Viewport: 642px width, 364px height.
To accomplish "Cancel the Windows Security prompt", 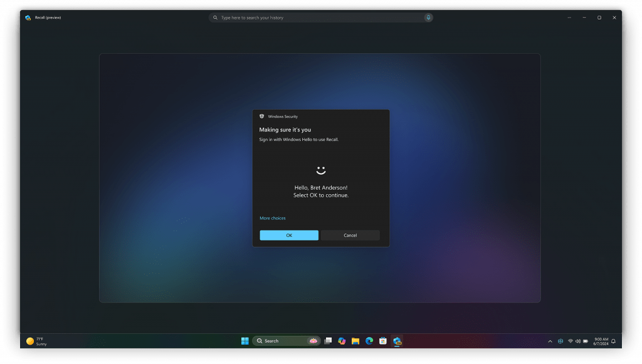I will pyautogui.click(x=350, y=236).
